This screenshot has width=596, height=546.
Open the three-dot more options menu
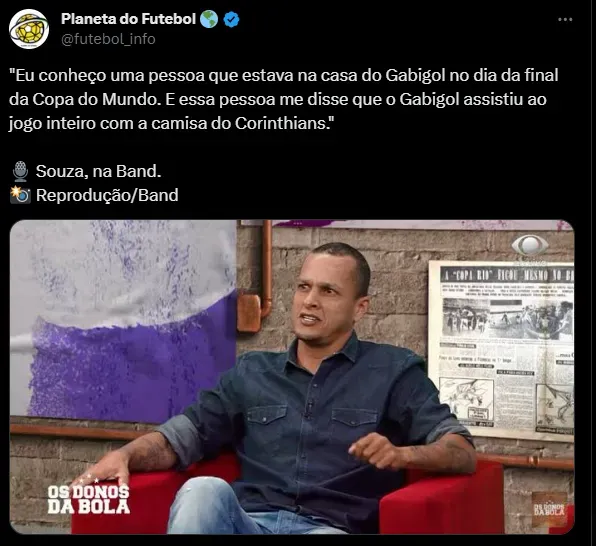click(x=565, y=19)
